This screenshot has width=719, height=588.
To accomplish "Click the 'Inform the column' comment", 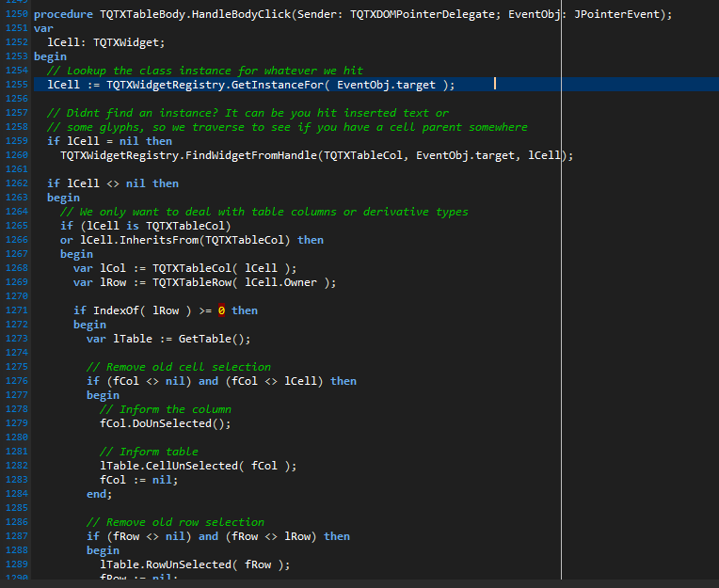I will pyautogui.click(x=166, y=409).
